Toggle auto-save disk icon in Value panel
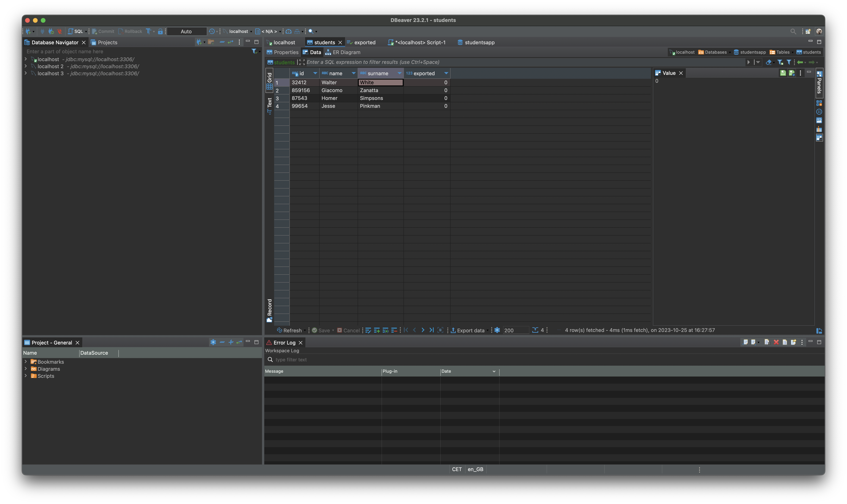Screen dimensions: 847x504 click(792, 73)
